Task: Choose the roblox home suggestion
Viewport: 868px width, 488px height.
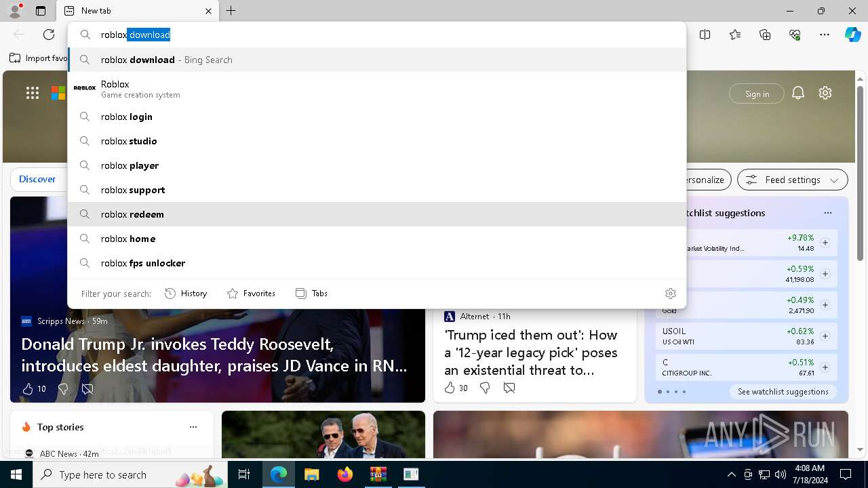Action: point(377,239)
